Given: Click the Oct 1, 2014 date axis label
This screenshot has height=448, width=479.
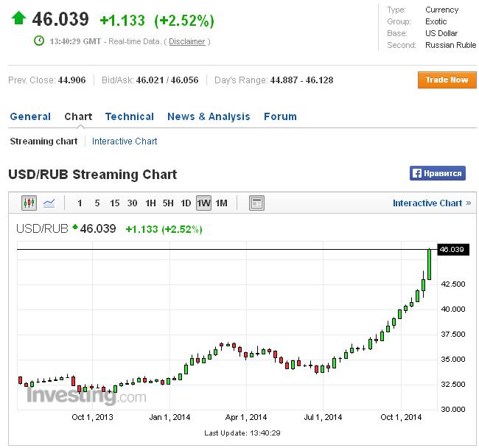Looking at the screenshot, I should coord(401,417).
